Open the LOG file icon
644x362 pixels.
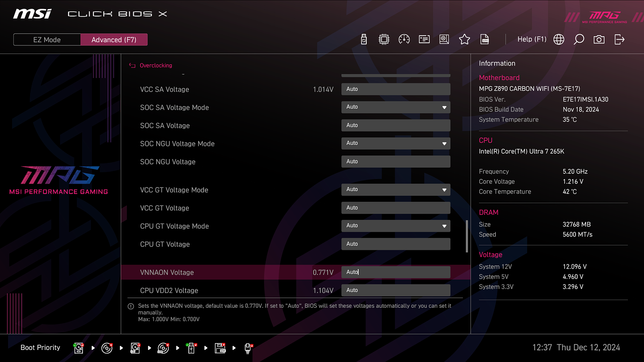[x=485, y=39]
